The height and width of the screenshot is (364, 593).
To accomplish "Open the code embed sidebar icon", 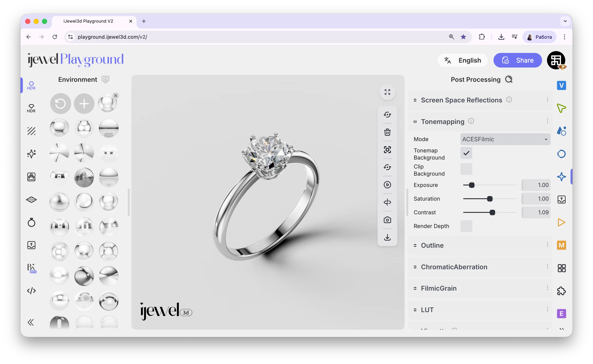I will pos(31,291).
